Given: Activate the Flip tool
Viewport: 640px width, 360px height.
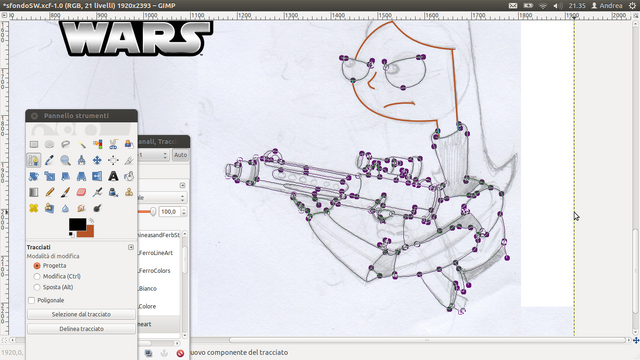Looking at the screenshot, I should [97, 176].
